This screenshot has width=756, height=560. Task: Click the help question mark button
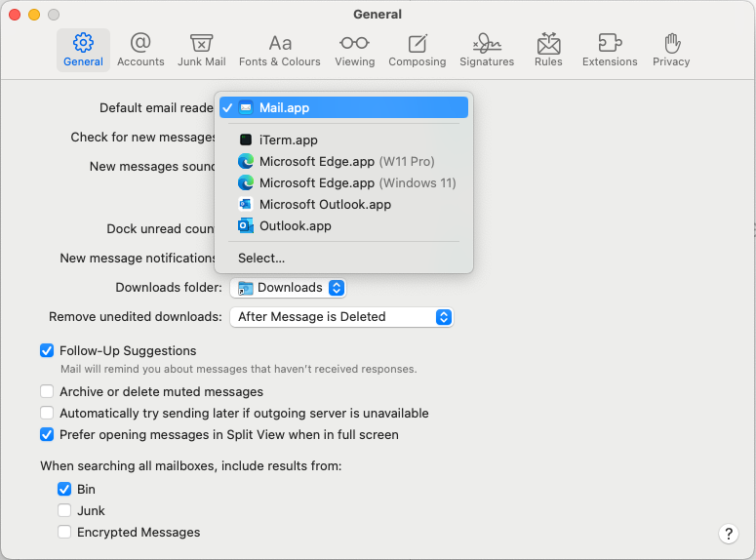click(729, 534)
